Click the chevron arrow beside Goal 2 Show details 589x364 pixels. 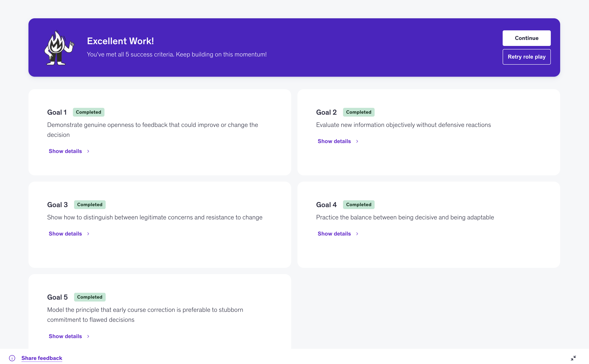[x=357, y=141]
